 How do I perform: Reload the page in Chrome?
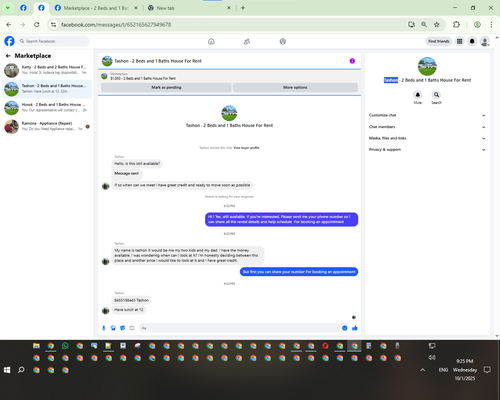tap(37, 24)
